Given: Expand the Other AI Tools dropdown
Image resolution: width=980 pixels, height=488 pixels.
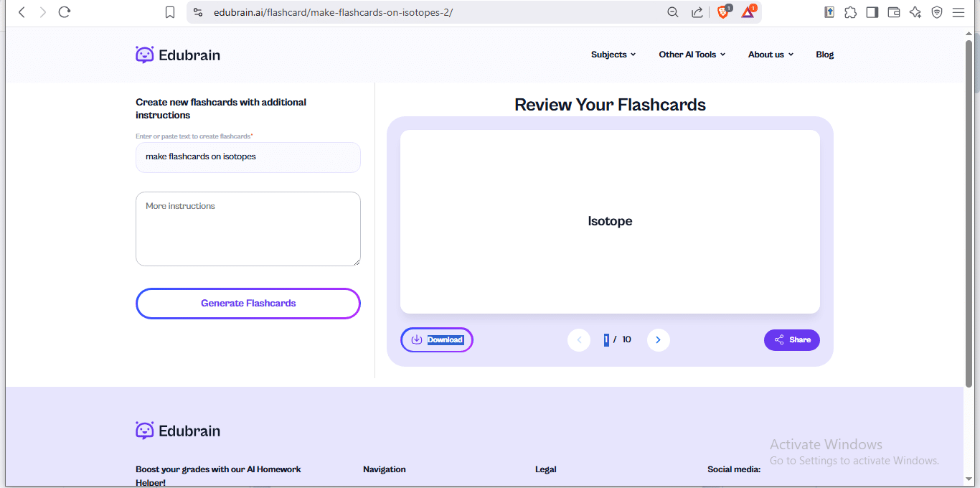Looking at the screenshot, I should pos(692,55).
